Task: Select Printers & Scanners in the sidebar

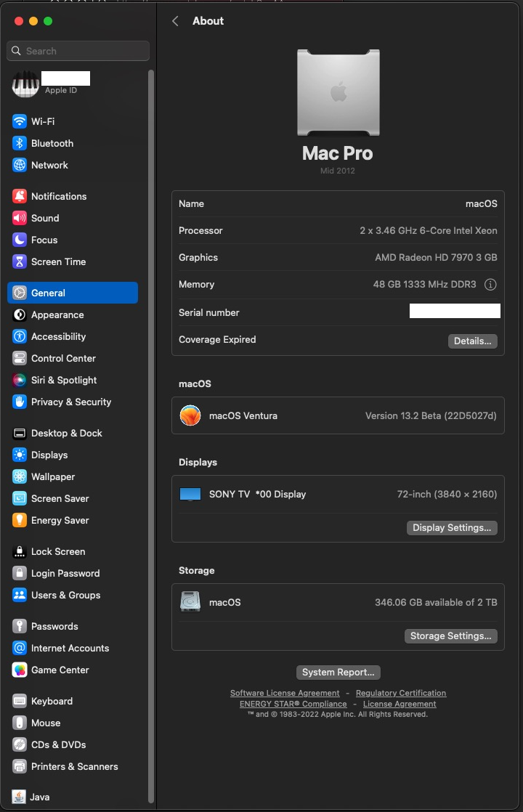Action: (x=73, y=766)
